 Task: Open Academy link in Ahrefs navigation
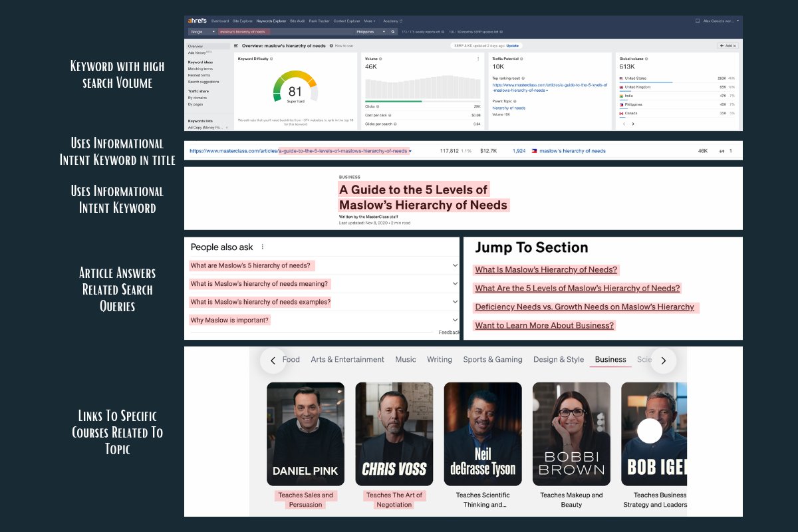(392, 21)
